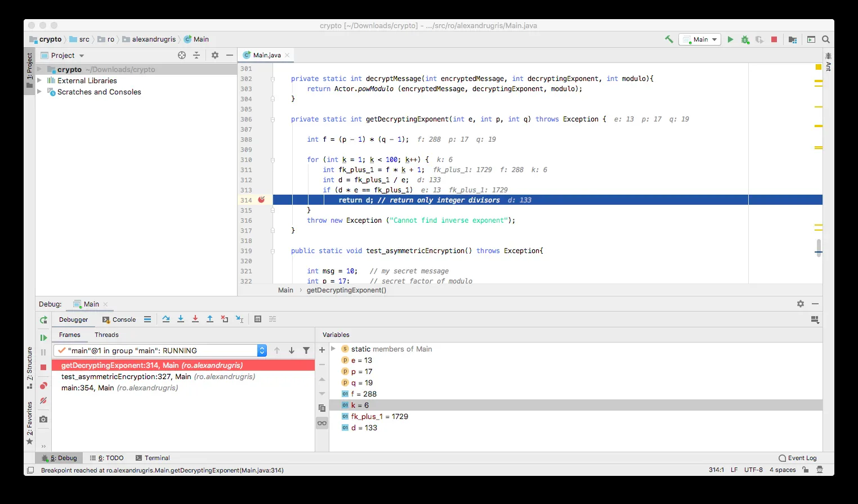Click the Build project hammer icon
Image resolution: width=858 pixels, height=504 pixels.
(669, 39)
